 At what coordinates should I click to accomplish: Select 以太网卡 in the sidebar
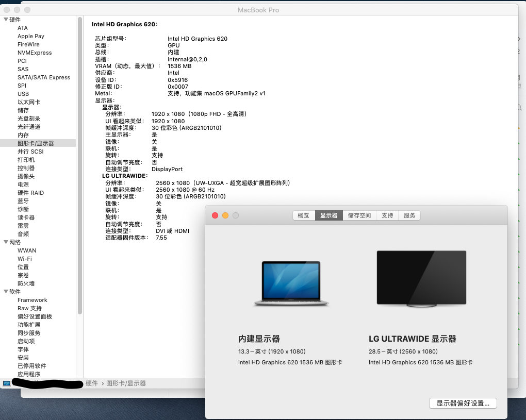click(29, 102)
